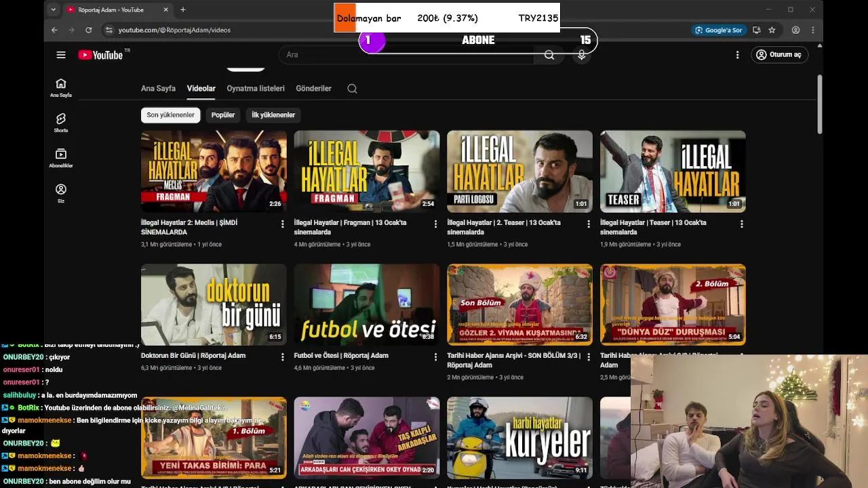Open options for İllegal Hayatlar Teaser video
This screenshot has width=868, height=488.
(x=741, y=224)
